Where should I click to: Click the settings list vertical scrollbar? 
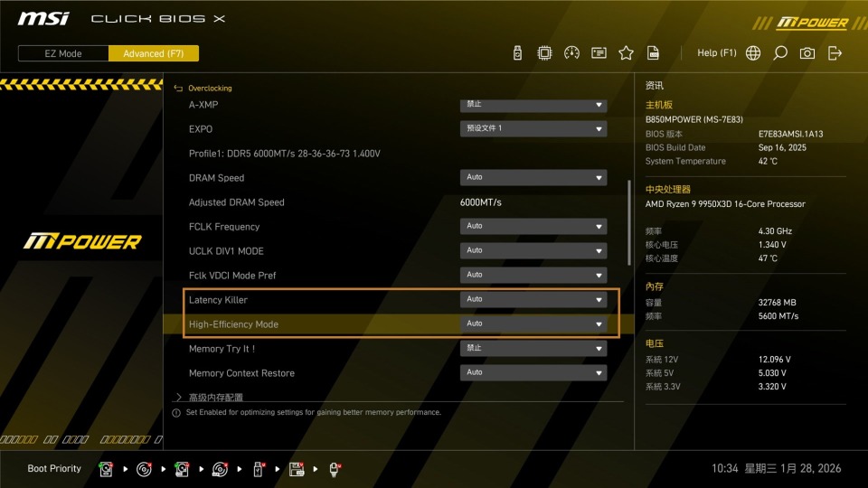(x=629, y=222)
